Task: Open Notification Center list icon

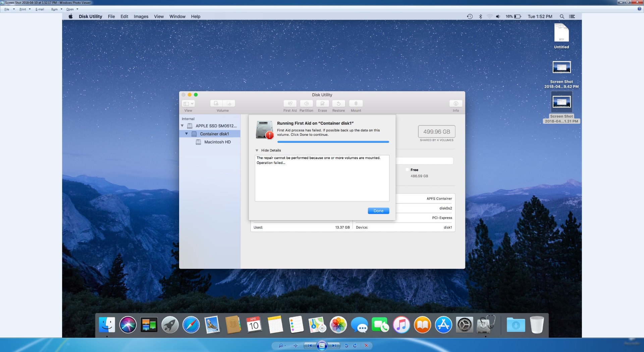Action: (572, 16)
